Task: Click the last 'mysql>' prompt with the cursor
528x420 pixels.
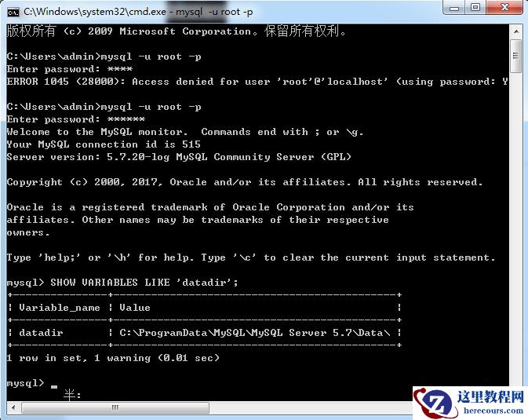Action: point(32,383)
